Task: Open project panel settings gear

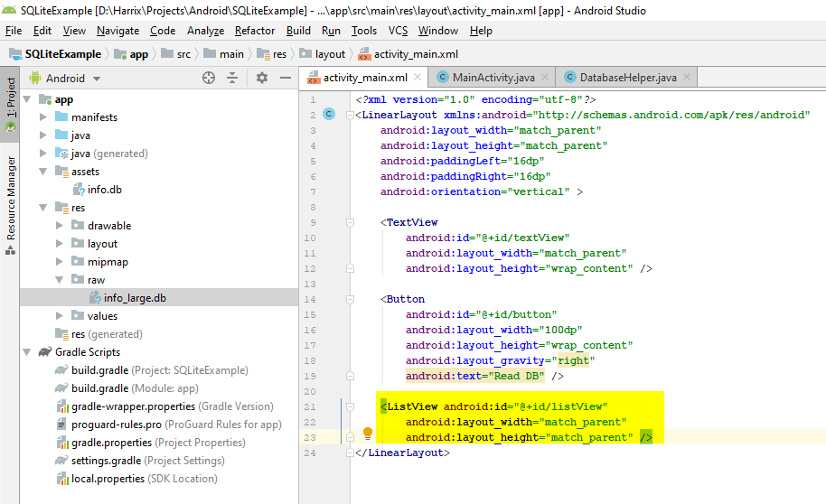Action: [262, 79]
